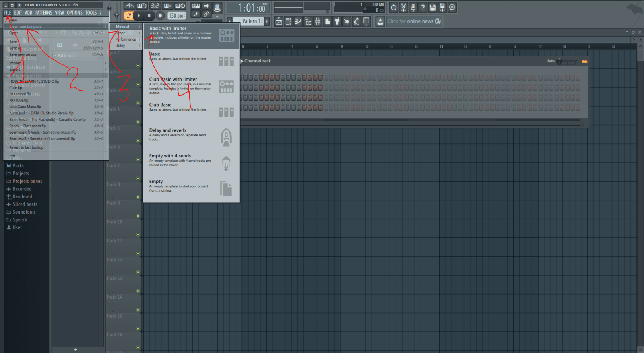The height and width of the screenshot is (353, 644).
Task: Choose Club Basic with limiter template
Action: point(192,87)
